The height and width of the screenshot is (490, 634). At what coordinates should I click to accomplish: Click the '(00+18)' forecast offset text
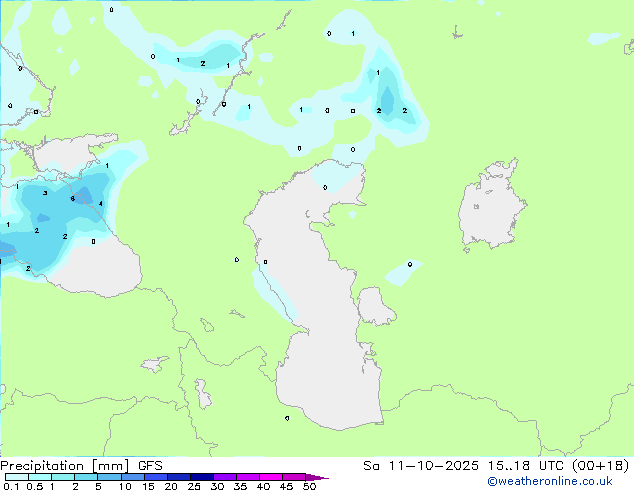tap(600, 466)
